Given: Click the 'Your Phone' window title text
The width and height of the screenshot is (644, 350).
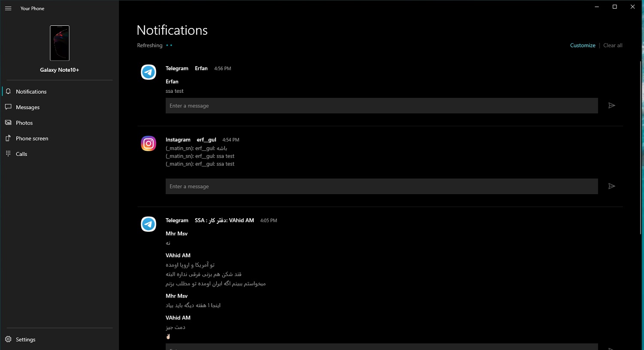Looking at the screenshot, I should coord(32,8).
